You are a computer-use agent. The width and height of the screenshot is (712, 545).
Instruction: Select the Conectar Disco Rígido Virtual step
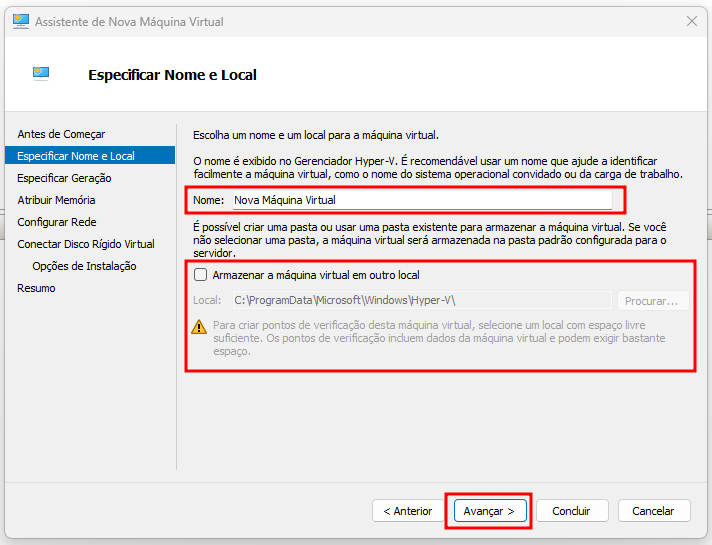[86, 244]
